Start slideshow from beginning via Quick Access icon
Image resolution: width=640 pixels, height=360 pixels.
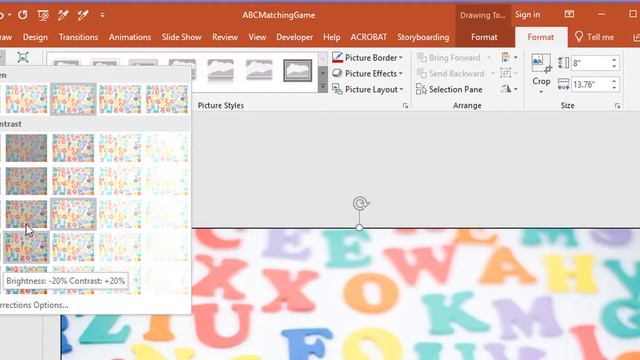[x=43, y=16]
